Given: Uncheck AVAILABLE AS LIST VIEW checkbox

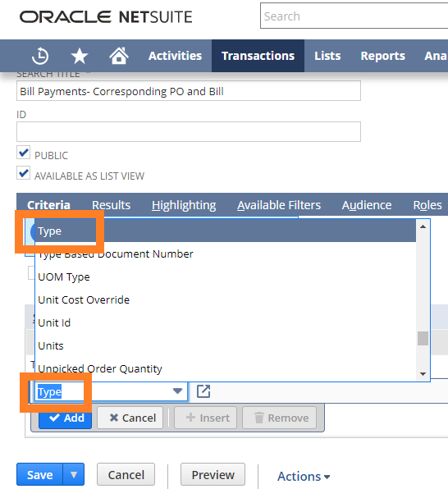Looking at the screenshot, I should click(23, 173).
